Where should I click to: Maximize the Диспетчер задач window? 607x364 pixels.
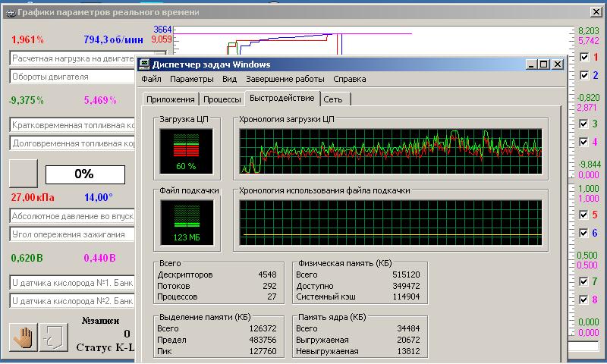click(x=543, y=64)
